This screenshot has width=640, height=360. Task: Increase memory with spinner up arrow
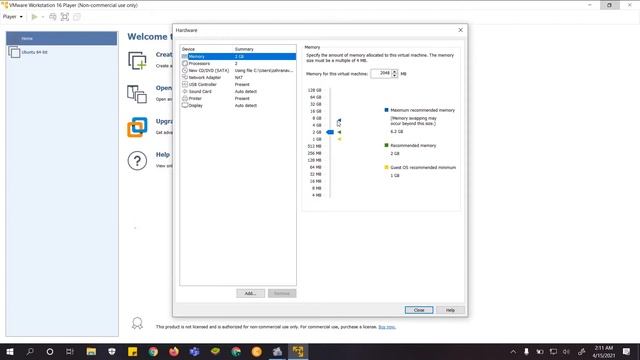[394, 71]
